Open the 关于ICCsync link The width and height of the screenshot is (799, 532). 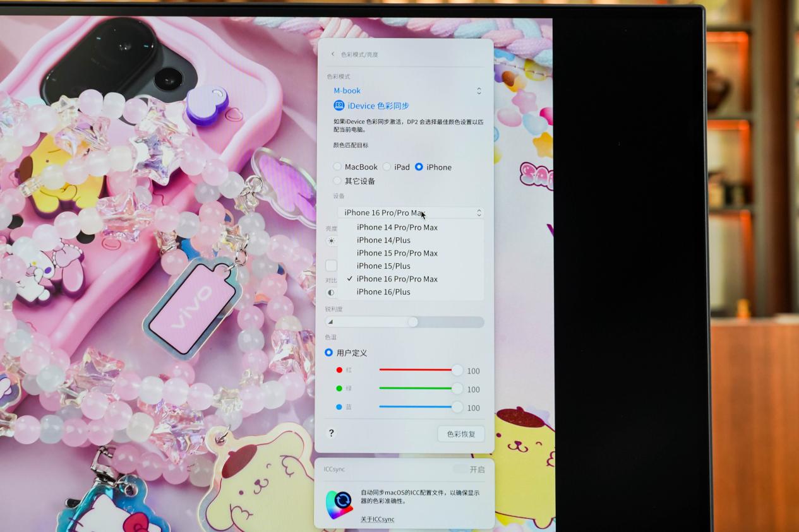(x=377, y=519)
